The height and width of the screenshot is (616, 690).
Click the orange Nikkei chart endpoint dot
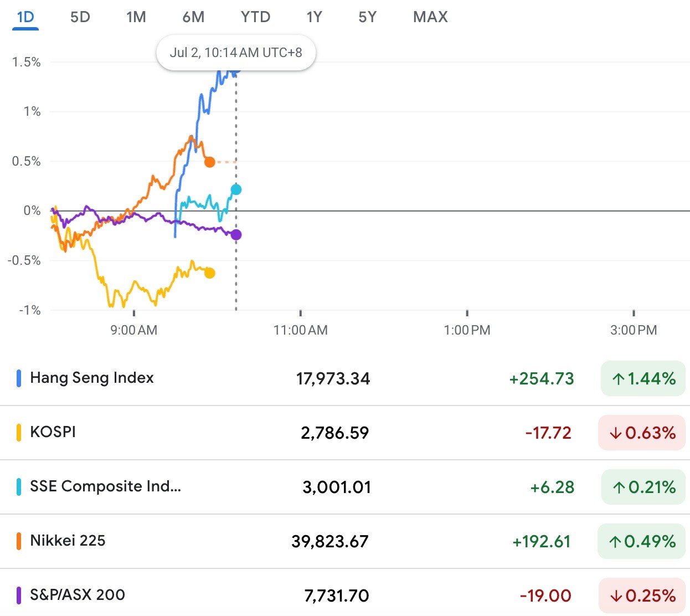tap(209, 162)
